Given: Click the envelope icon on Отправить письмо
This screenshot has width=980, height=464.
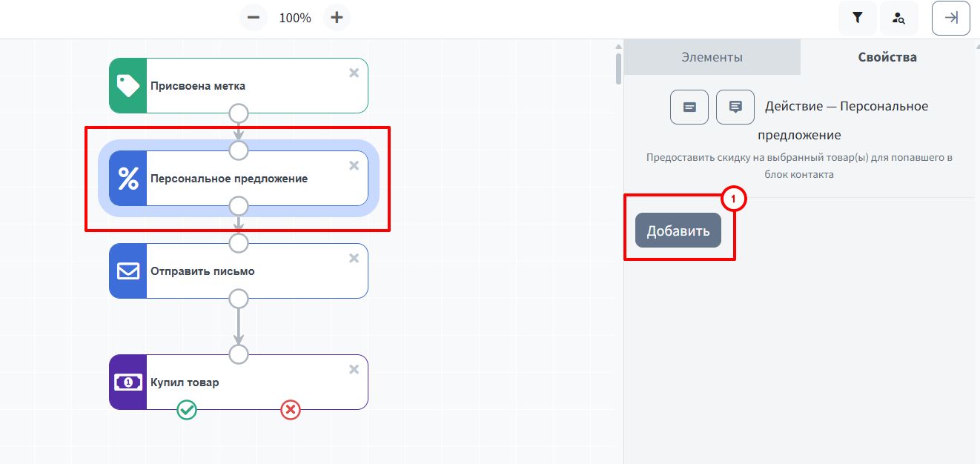Looking at the screenshot, I should [128, 271].
